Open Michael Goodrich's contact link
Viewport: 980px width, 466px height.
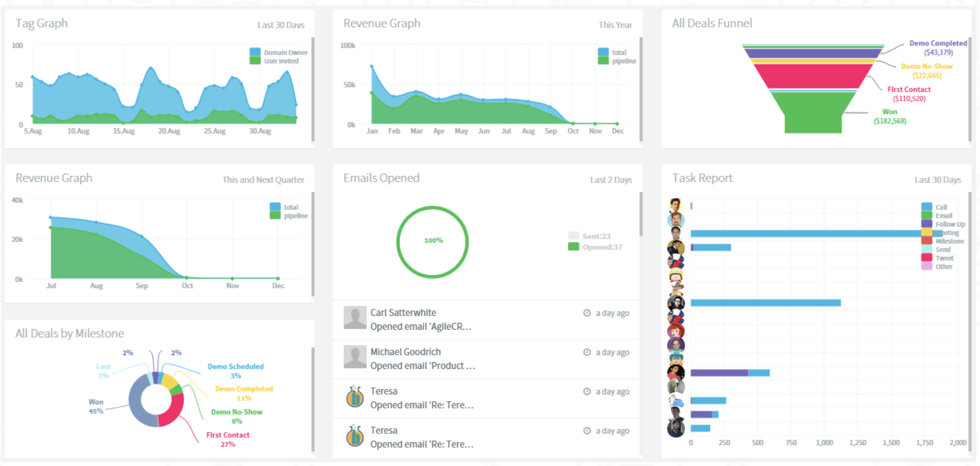tap(405, 352)
